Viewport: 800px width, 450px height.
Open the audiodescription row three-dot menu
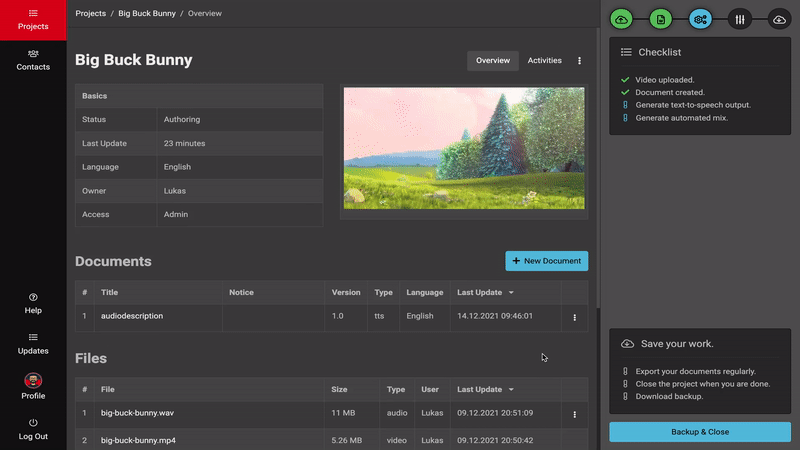coord(574,317)
